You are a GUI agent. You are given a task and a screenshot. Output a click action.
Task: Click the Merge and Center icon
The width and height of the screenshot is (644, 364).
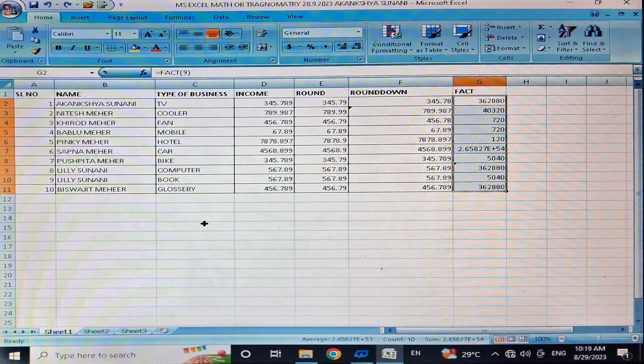tap(262, 47)
